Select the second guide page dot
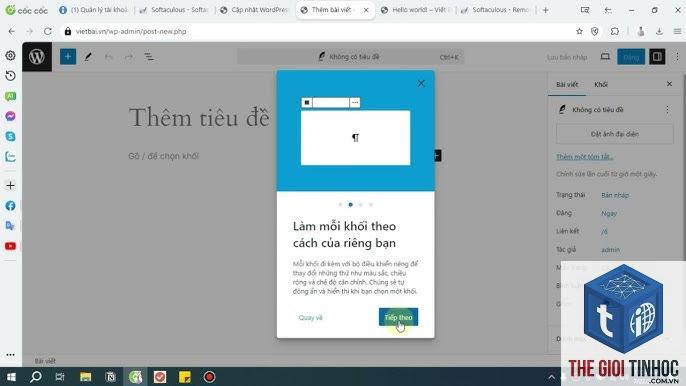 350,204
